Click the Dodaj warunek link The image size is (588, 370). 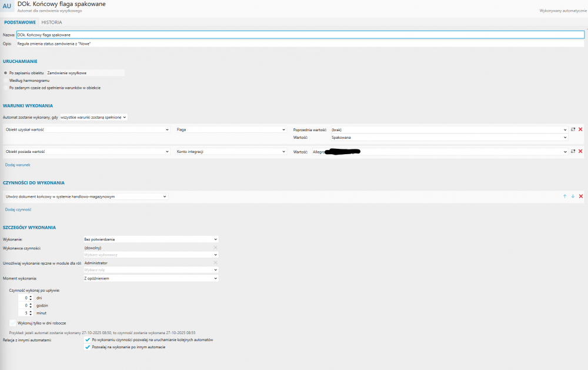[x=18, y=165]
